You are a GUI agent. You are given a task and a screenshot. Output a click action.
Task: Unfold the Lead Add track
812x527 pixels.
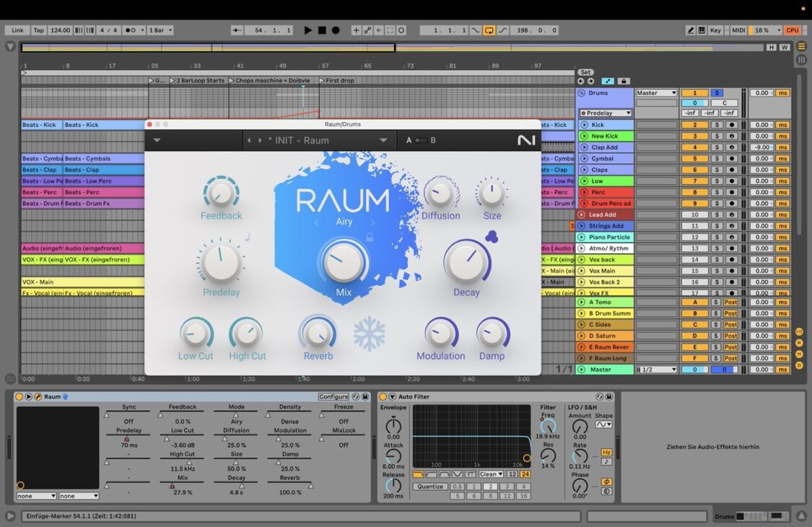[581, 214]
